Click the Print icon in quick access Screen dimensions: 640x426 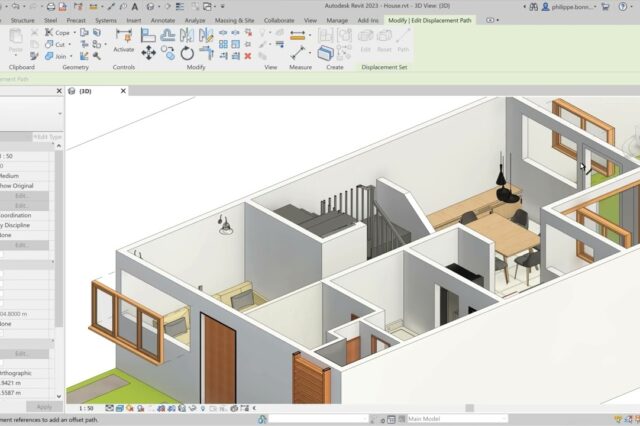pos(51,7)
